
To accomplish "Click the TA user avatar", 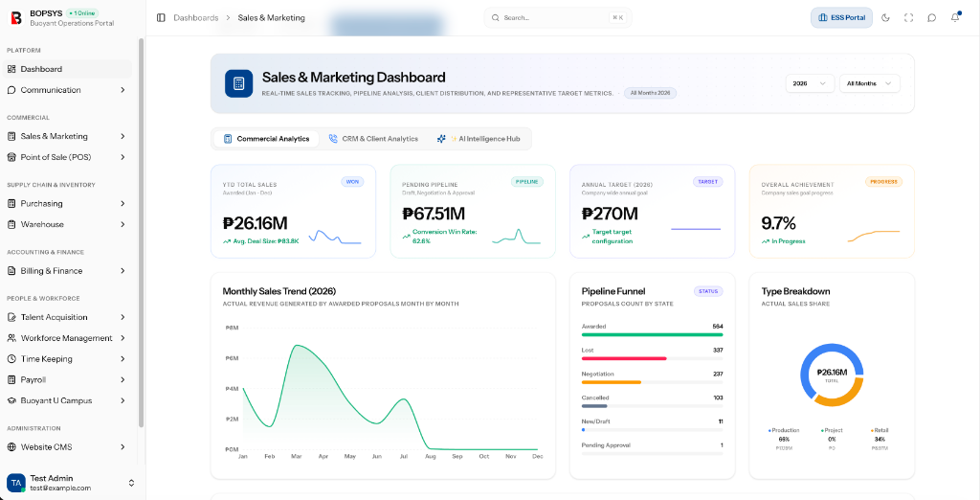I will coord(15,483).
